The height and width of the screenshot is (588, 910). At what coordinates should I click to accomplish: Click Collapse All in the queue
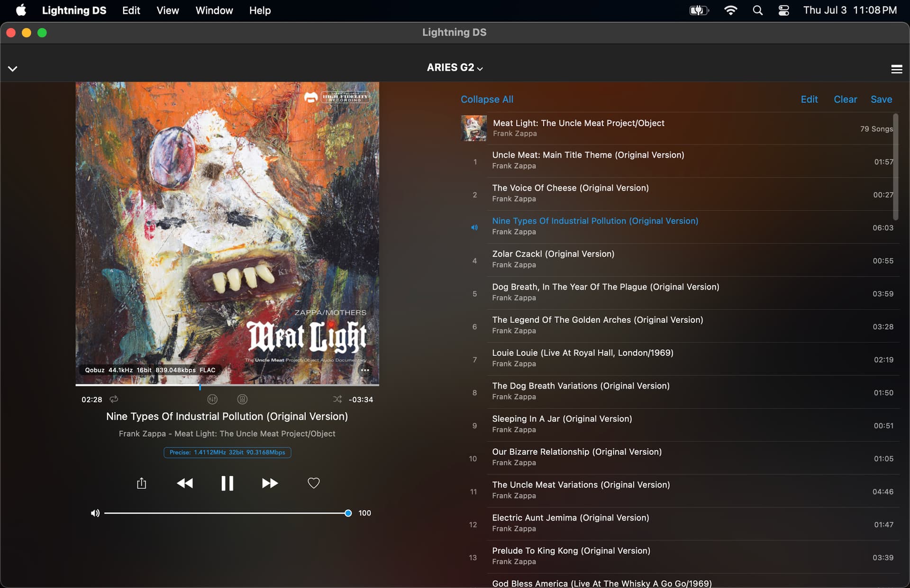click(487, 100)
